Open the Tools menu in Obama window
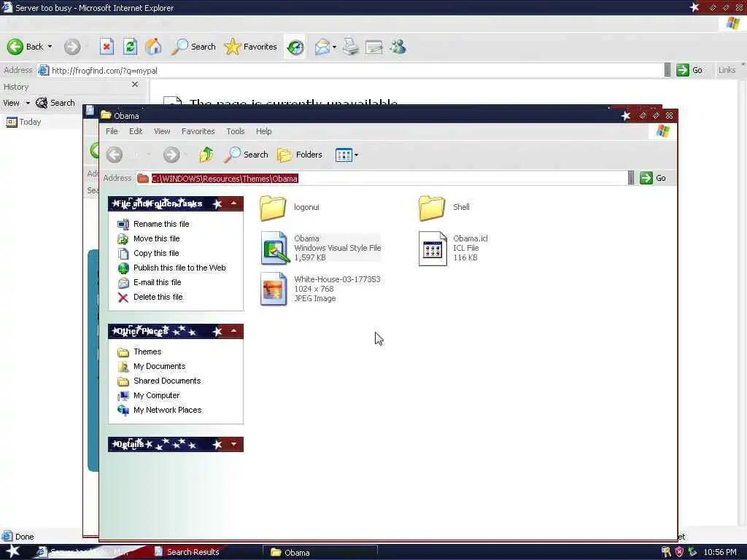The image size is (747, 560). (236, 131)
